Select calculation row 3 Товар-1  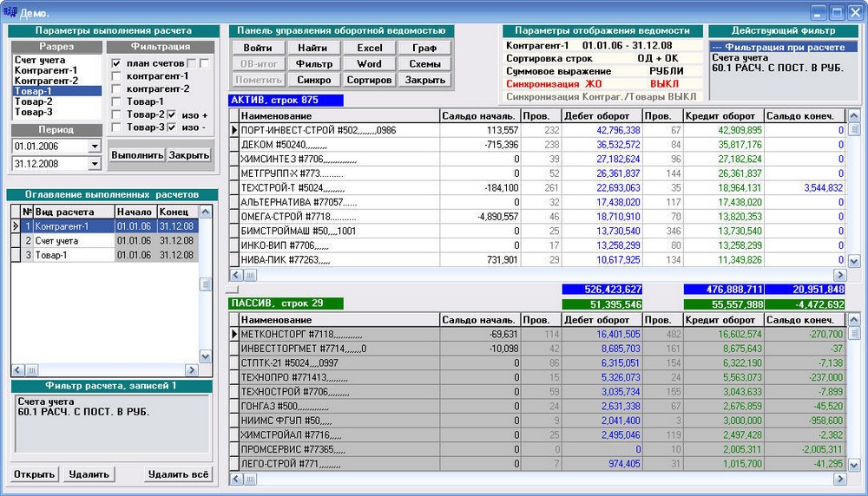click(x=105, y=256)
